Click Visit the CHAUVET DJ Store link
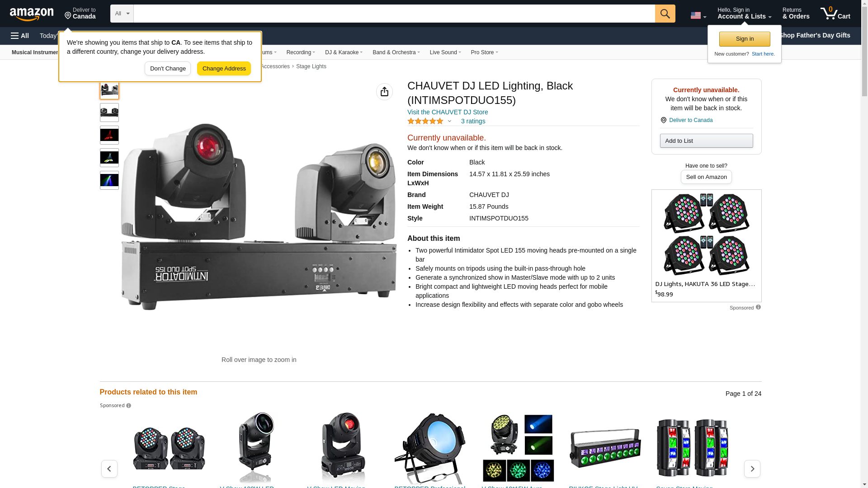Image resolution: width=868 pixels, height=488 pixels. [x=447, y=112]
